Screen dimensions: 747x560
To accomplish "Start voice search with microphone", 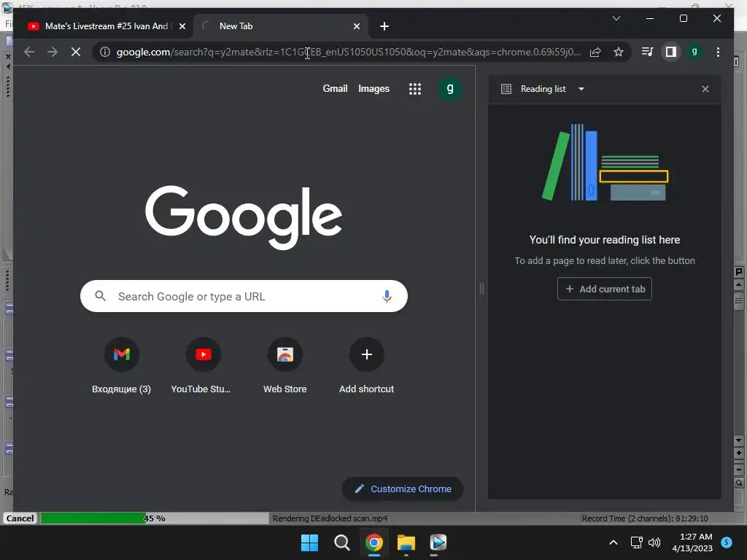I will click(387, 296).
